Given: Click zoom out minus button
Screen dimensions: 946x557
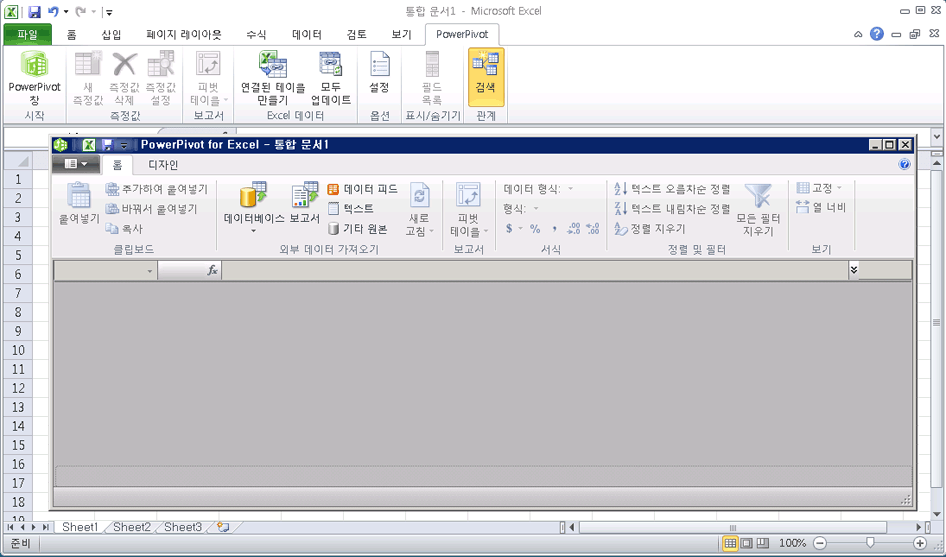Looking at the screenshot, I should tap(819, 543).
